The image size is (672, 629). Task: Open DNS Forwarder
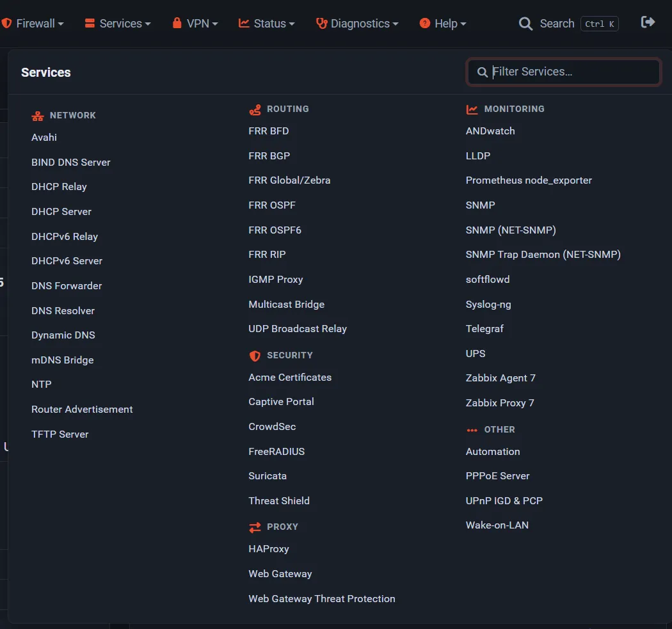67,286
